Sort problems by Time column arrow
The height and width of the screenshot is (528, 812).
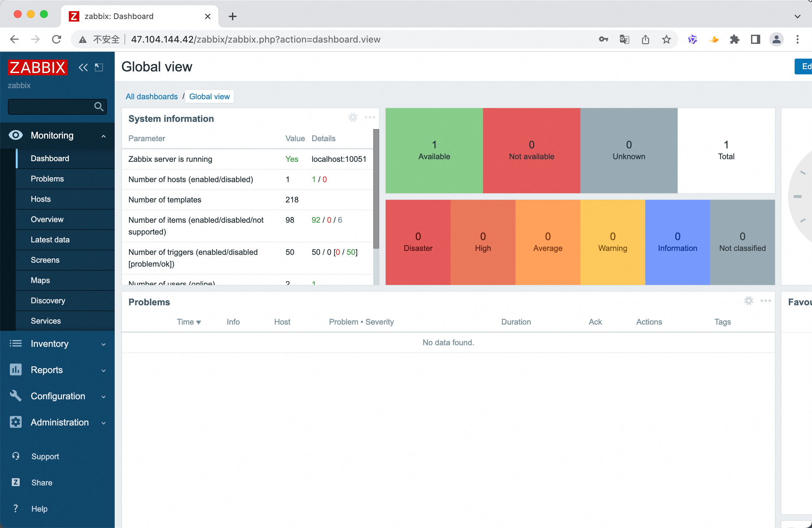click(x=199, y=322)
